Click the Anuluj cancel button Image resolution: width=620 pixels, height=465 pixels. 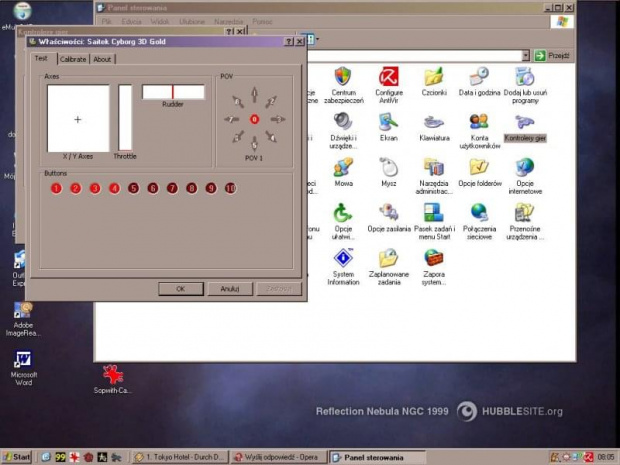coord(230,289)
